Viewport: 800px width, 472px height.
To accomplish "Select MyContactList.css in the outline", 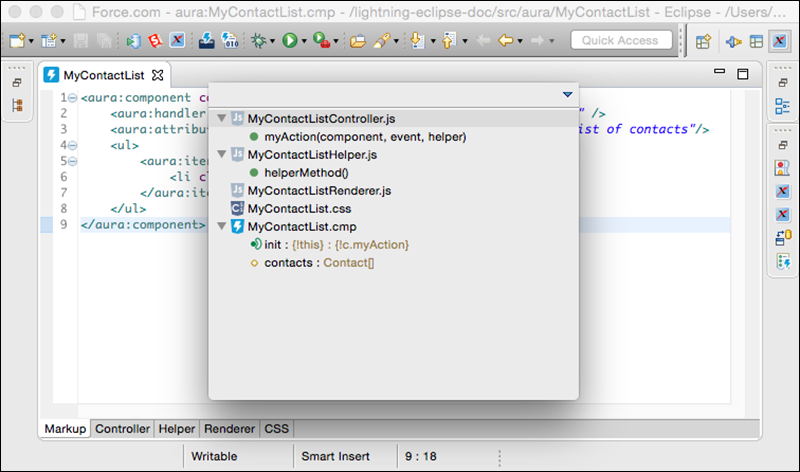I will (299, 209).
